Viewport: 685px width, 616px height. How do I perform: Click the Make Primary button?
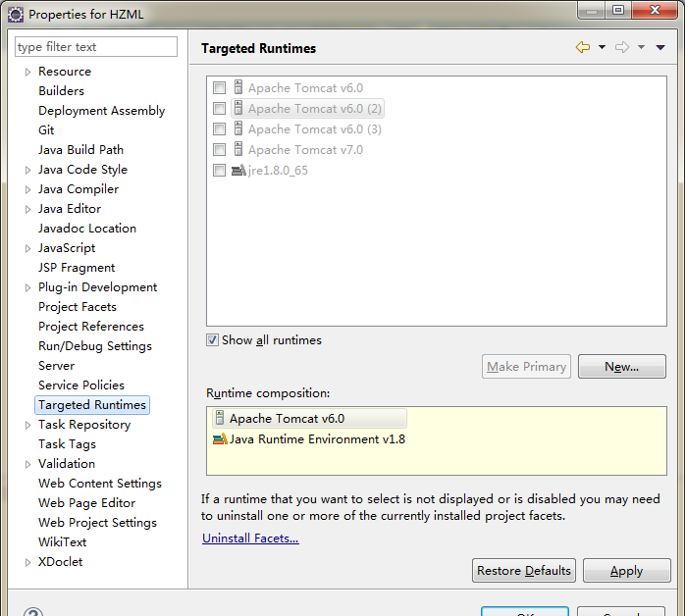pyautogui.click(x=526, y=366)
